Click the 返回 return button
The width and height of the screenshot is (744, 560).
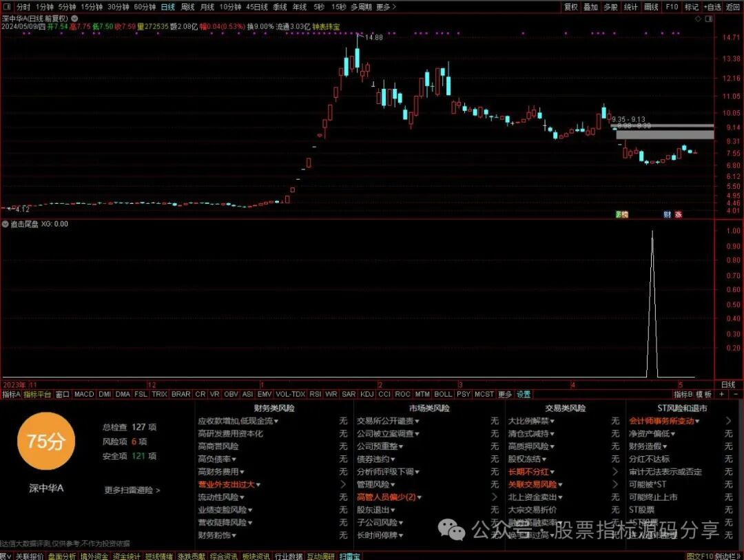[x=733, y=7]
